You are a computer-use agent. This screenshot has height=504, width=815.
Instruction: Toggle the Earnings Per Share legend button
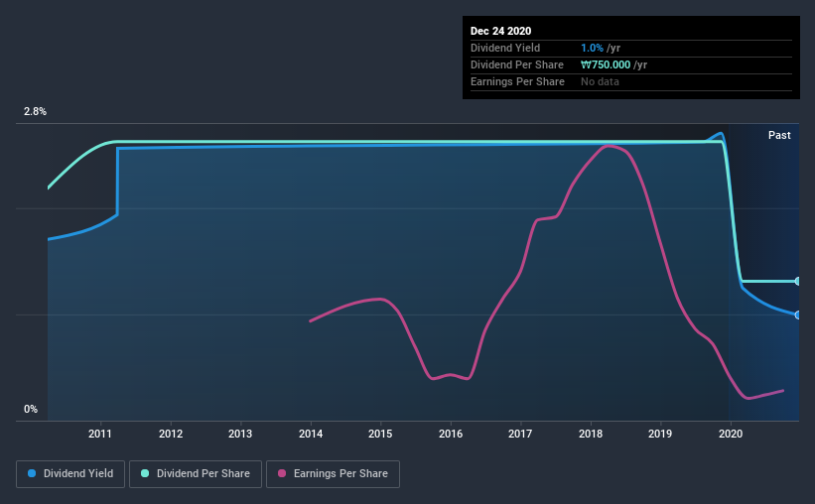(334, 474)
